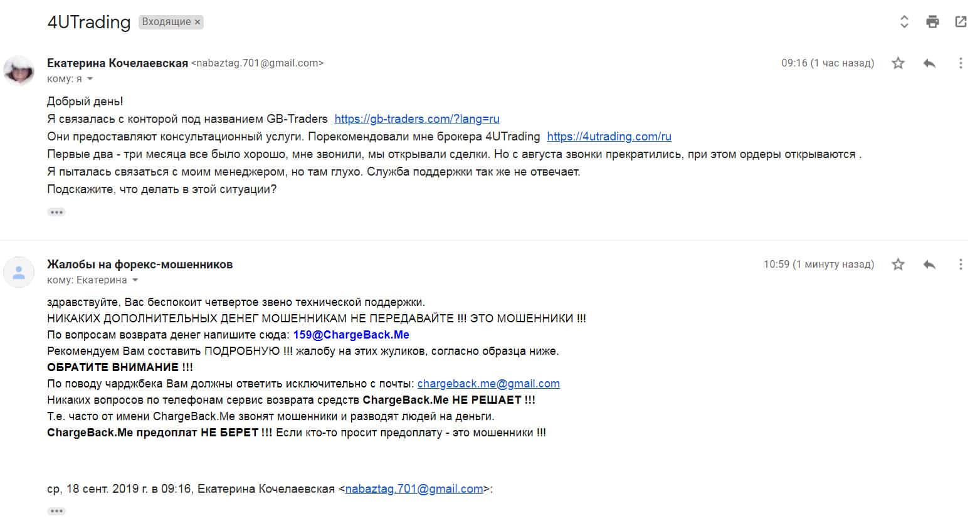Star the 10:59 reply message
980x521 pixels.
[898, 265]
